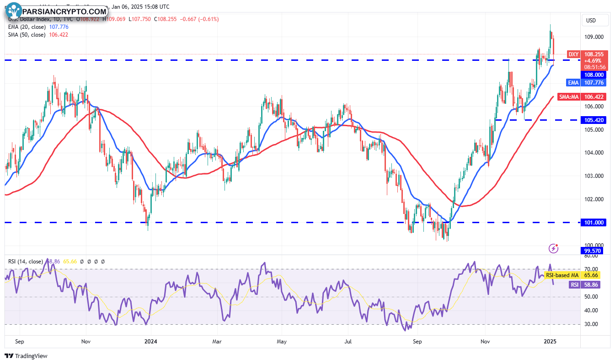Click the L107.750 low value

point(140,19)
